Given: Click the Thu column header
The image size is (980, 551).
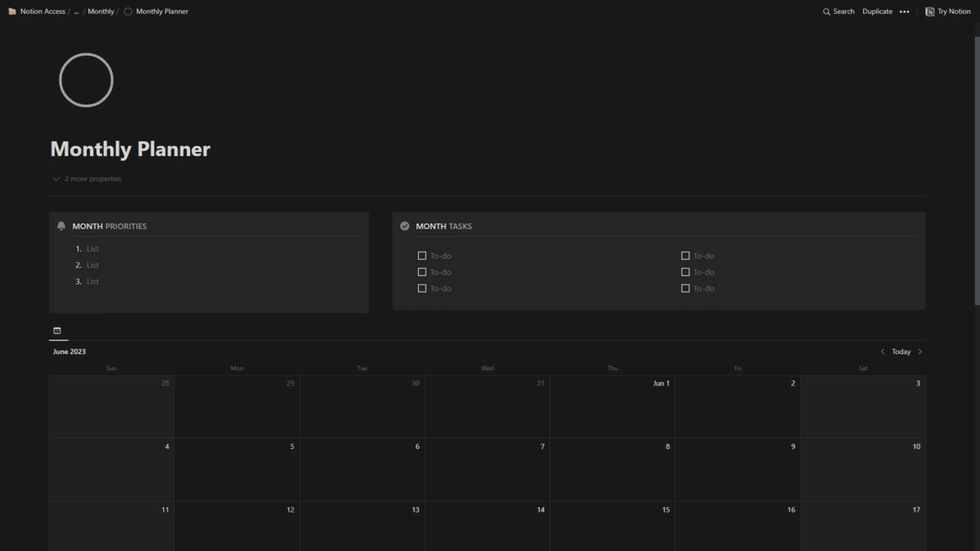Looking at the screenshot, I should [612, 368].
